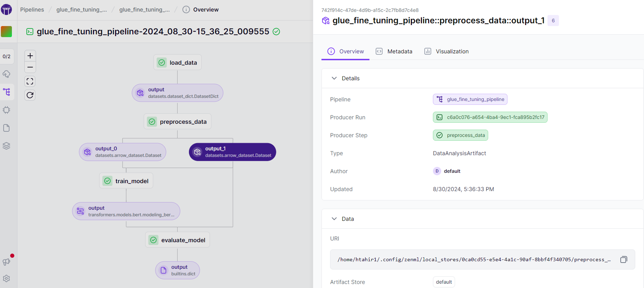This screenshot has width=644, height=288.
Task: Click the run title terminal icon
Action: pos(30,32)
